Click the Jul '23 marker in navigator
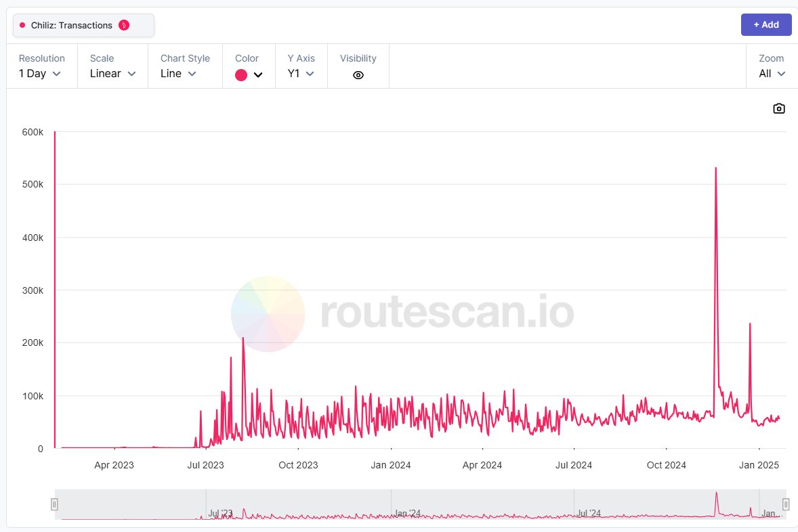Screen dimensions: 798x532 tap(220, 513)
